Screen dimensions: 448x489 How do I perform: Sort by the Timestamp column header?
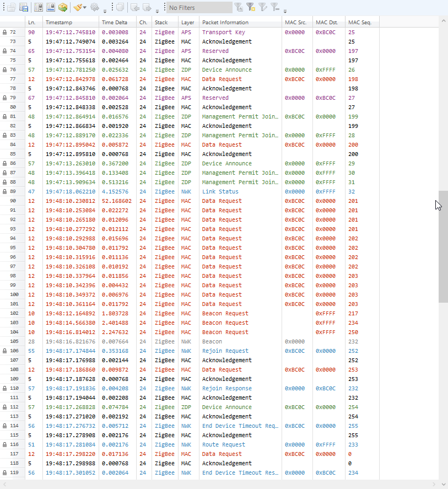pos(71,23)
